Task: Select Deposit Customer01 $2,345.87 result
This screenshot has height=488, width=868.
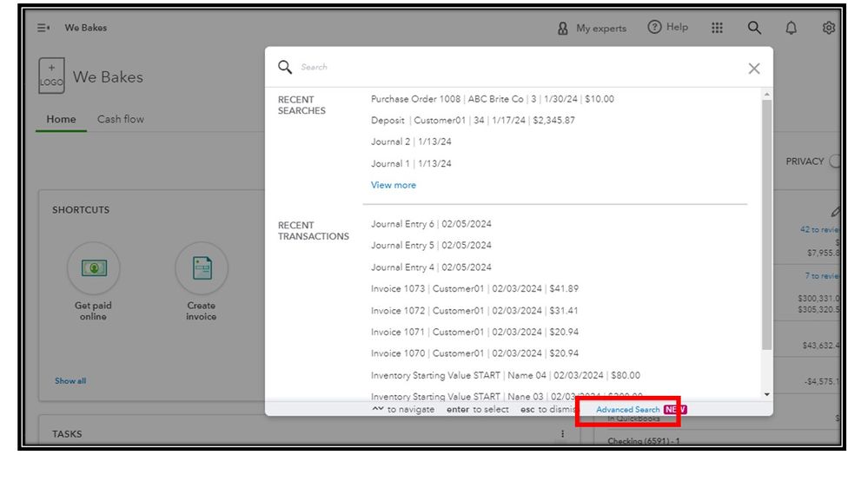Action: click(473, 120)
